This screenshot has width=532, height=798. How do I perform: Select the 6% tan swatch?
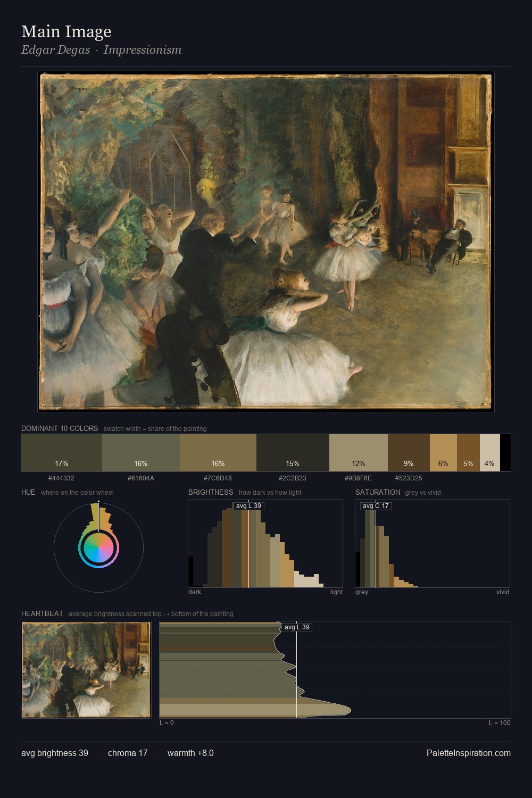click(x=443, y=453)
